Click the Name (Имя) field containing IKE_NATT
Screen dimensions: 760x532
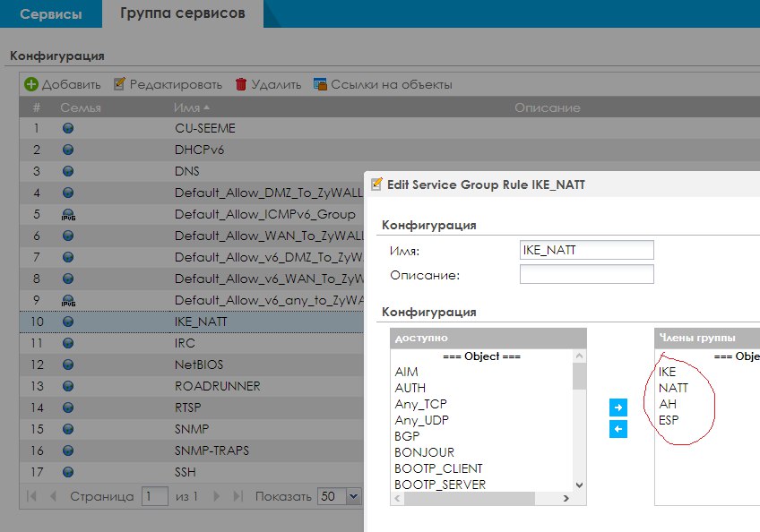click(x=586, y=250)
